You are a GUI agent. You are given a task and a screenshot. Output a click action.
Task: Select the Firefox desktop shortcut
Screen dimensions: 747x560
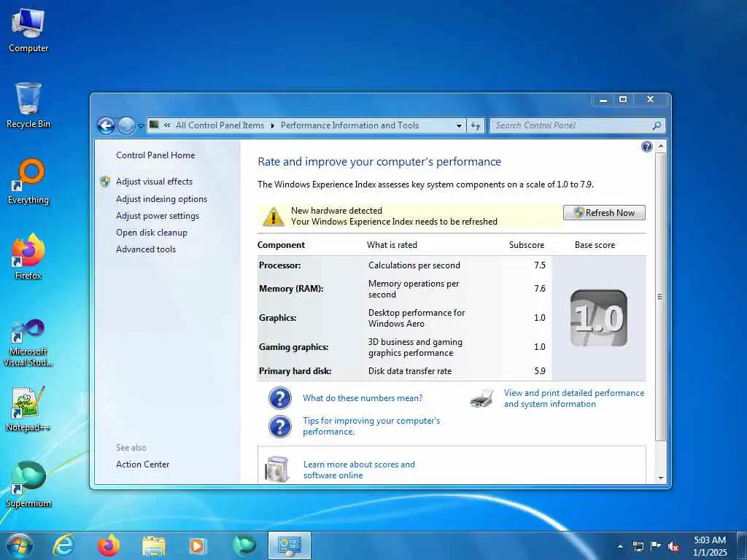(x=28, y=256)
